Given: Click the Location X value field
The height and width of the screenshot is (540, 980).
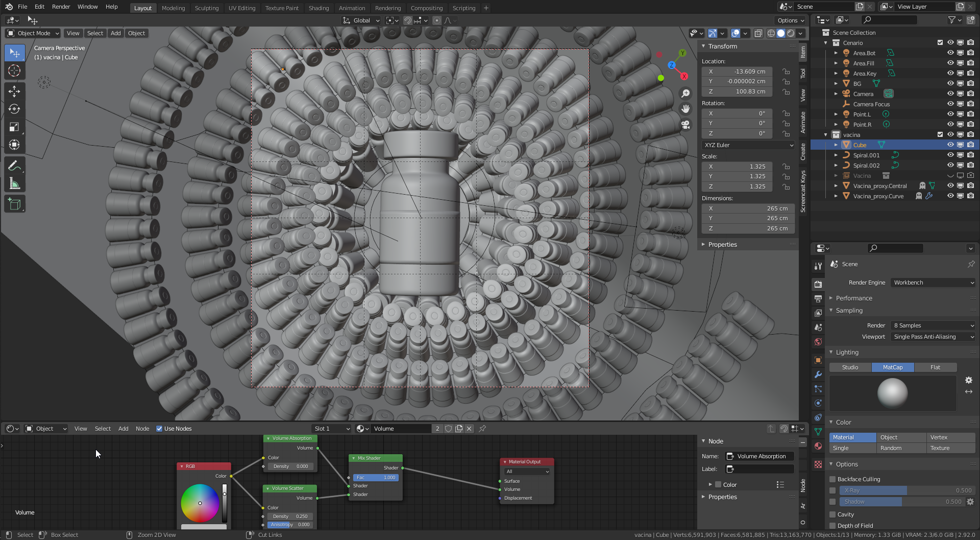Looking at the screenshot, I should pyautogui.click(x=737, y=72).
